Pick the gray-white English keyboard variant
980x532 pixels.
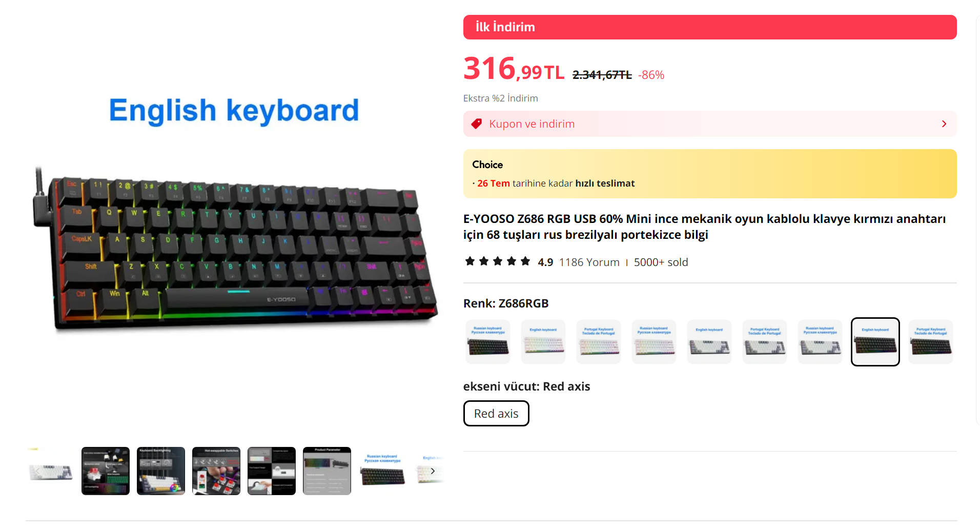tap(709, 341)
